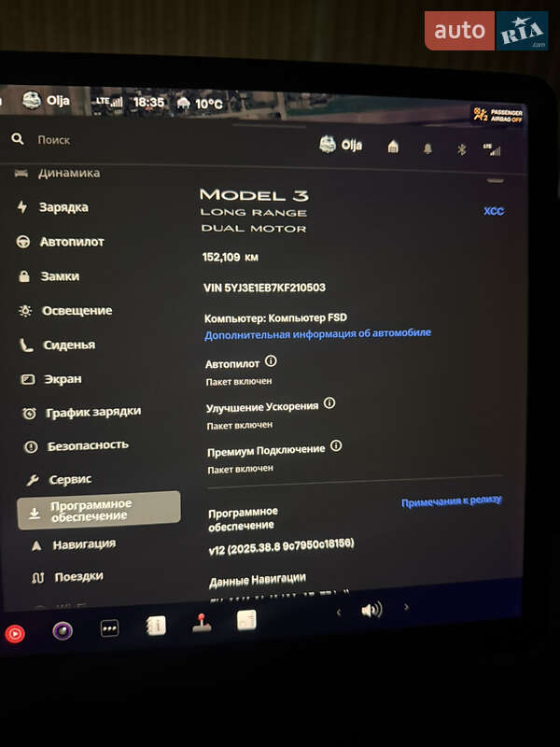Screen dimensions: 560x747
Task: Tap the Olja profile in top status bar
Action: point(46,100)
